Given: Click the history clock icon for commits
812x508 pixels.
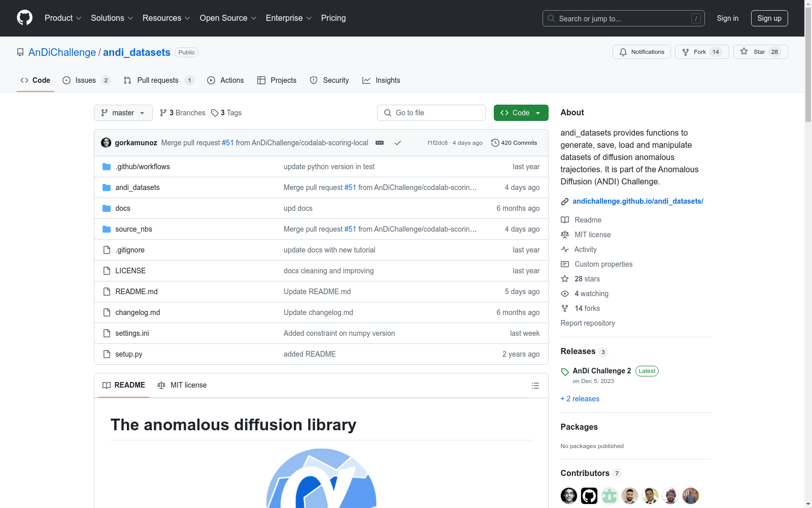Looking at the screenshot, I should coord(495,143).
